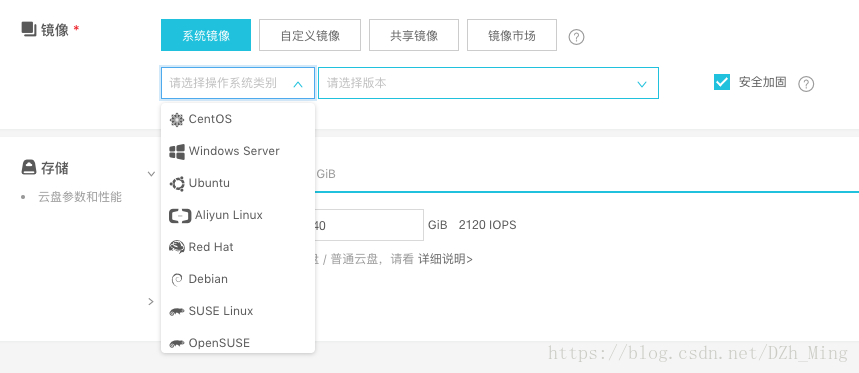Click the OpenSUSE chameleon icon
The width and height of the screenshot is (859, 373).
[x=176, y=343]
